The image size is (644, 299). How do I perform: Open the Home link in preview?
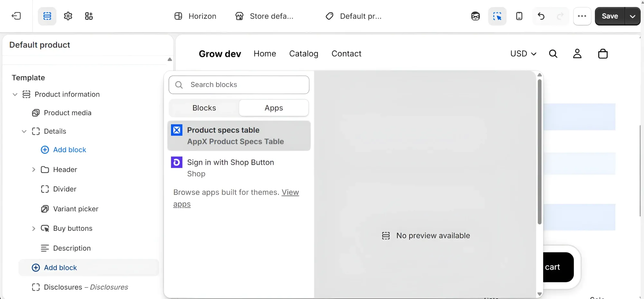[x=265, y=54]
